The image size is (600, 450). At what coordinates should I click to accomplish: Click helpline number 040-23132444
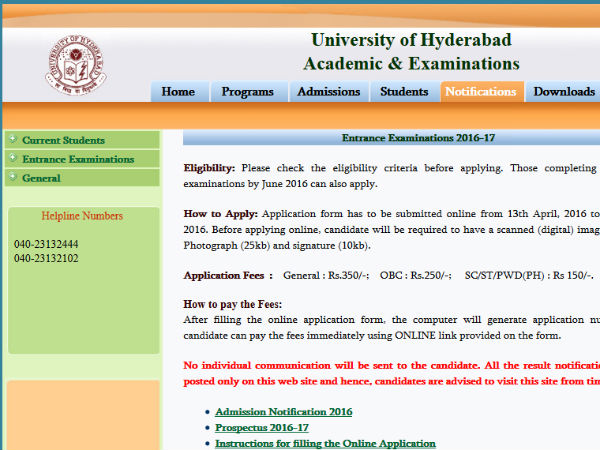coord(46,244)
